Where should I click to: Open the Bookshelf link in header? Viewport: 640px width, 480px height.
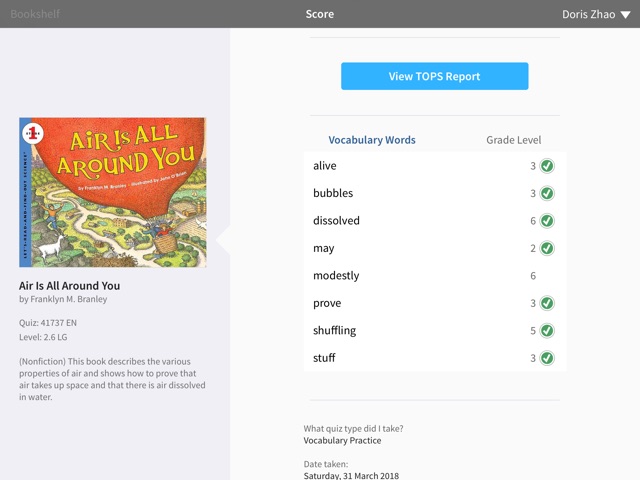(35, 14)
